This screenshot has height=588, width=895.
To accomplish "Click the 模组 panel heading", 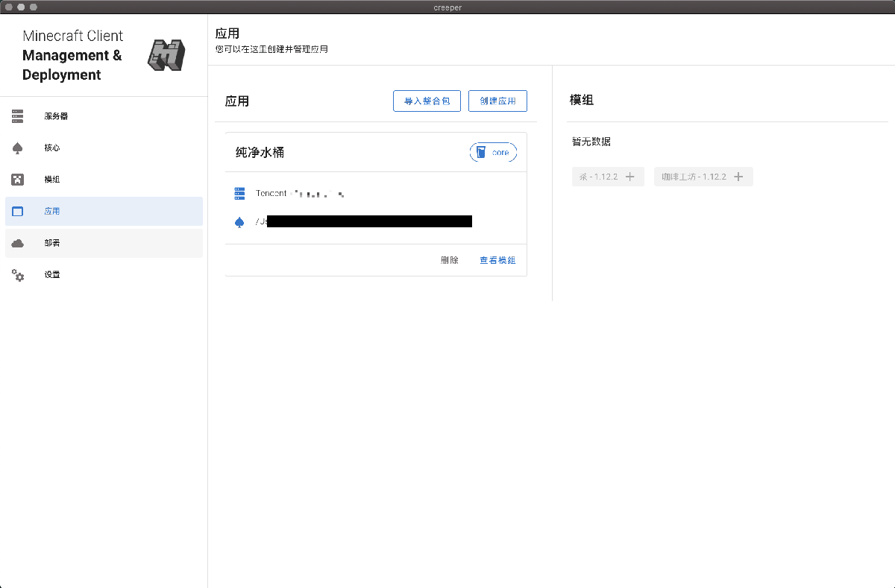I will (x=582, y=100).
